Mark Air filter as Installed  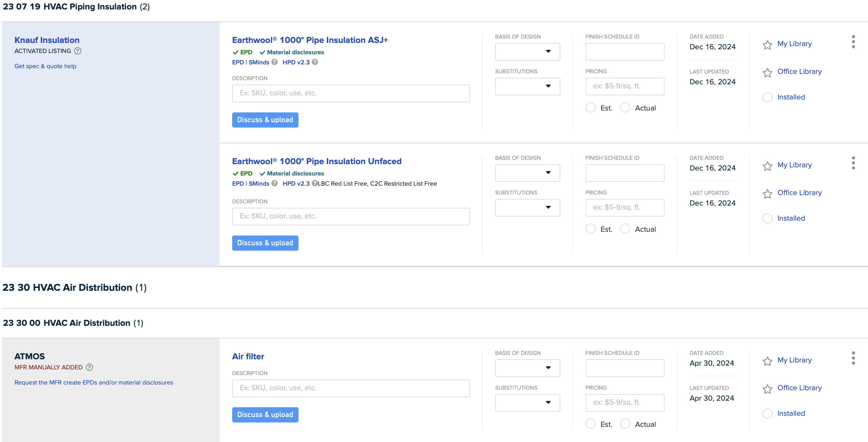point(767,413)
